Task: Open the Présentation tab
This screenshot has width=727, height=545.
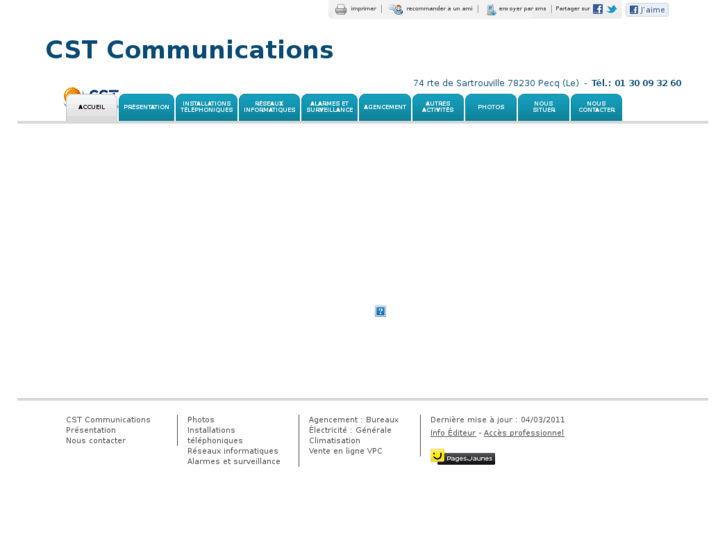Action: coord(147,108)
